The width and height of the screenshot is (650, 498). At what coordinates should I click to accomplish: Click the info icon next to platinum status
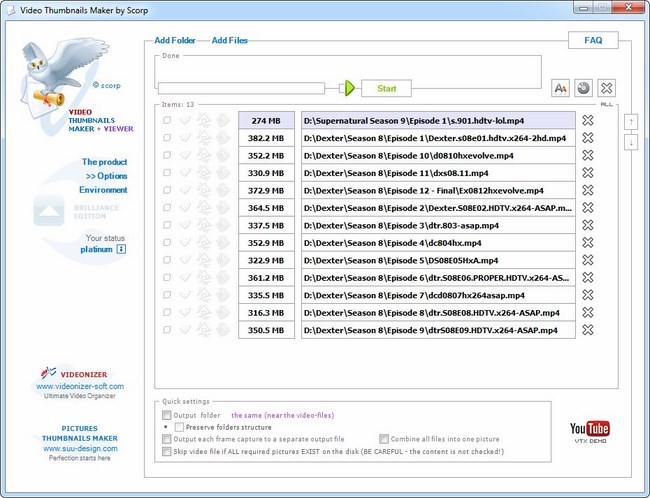(x=121, y=249)
